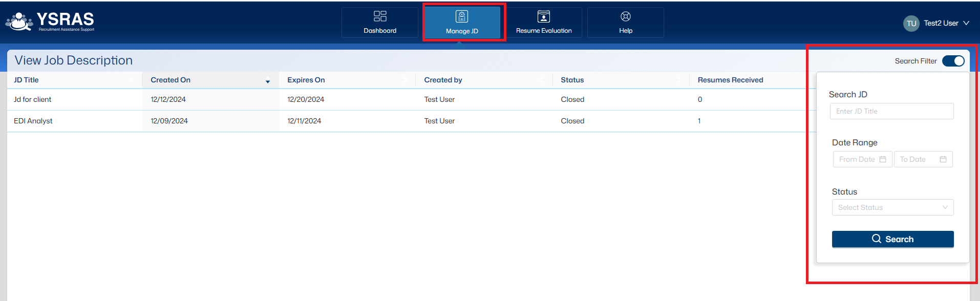Sort table by Status column header
Image resolution: width=980 pixels, height=301 pixels.
pos(572,80)
